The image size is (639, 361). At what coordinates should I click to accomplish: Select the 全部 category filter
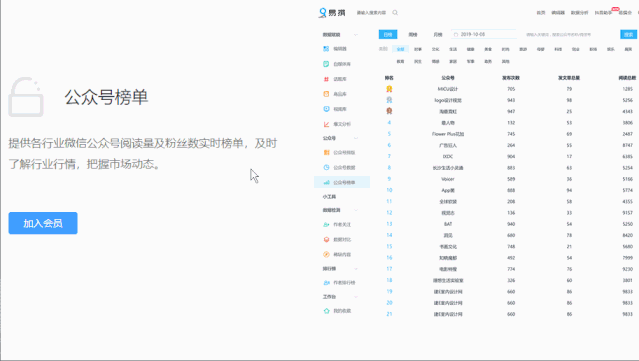click(400, 49)
